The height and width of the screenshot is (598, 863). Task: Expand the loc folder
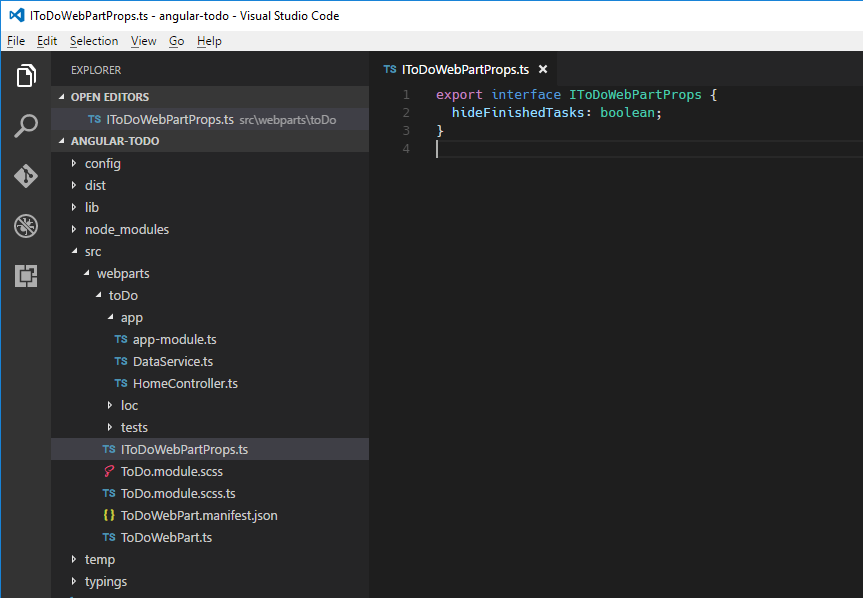(110, 405)
